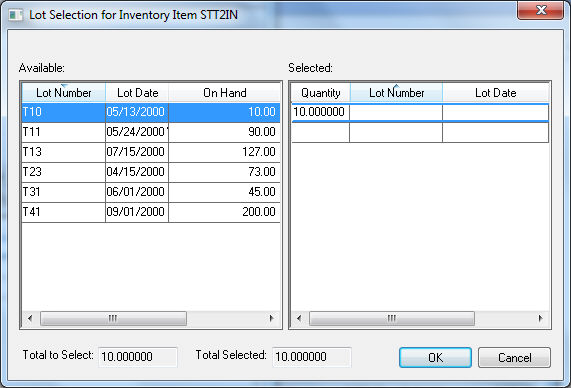
Task: Select lot T23 with 73.00 on hand
Action: (x=151, y=172)
